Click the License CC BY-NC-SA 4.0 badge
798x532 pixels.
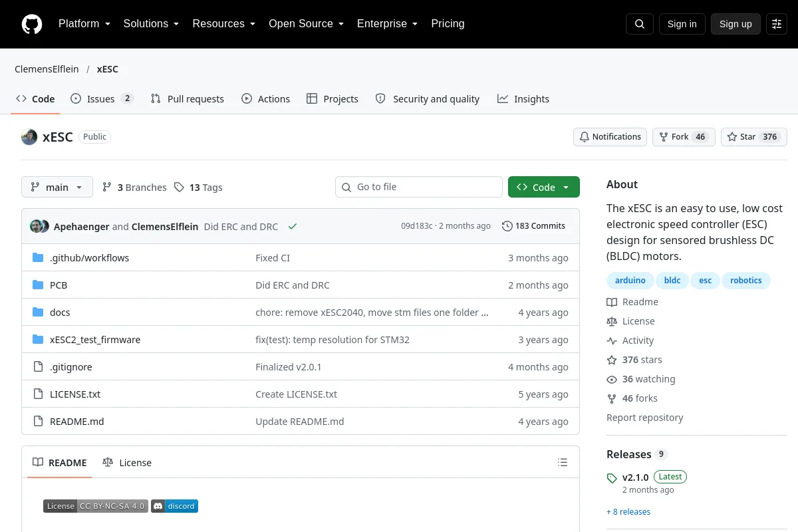coord(96,506)
